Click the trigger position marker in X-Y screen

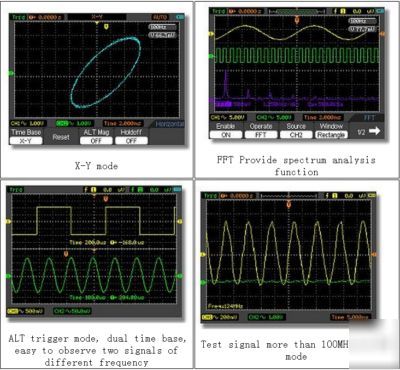coord(106,26)
